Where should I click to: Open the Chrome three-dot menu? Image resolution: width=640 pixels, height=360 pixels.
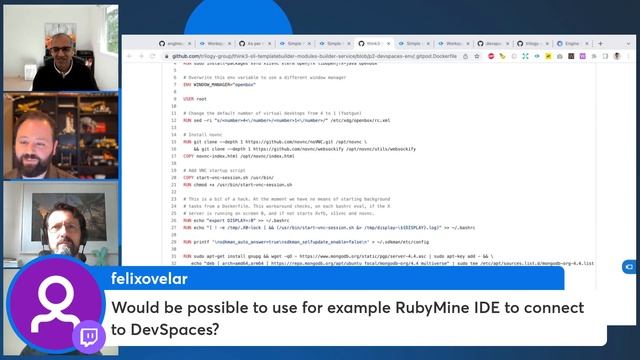click(x=628, y=56)
